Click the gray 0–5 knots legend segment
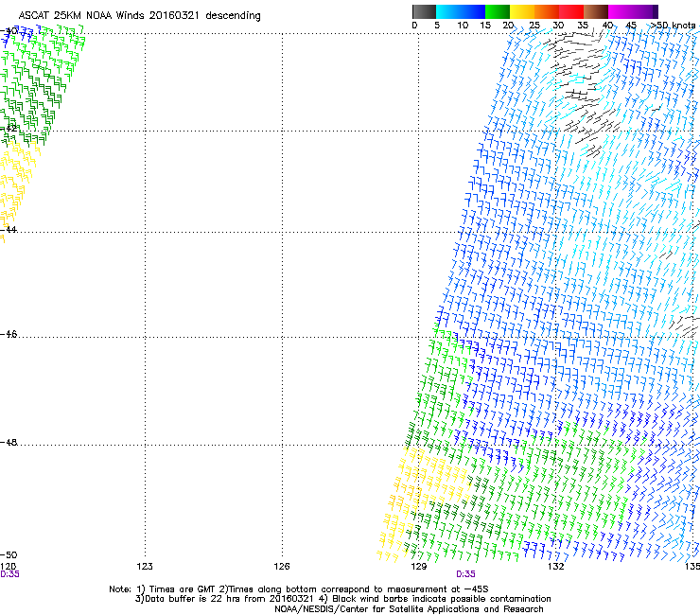 tap(424, 11)
